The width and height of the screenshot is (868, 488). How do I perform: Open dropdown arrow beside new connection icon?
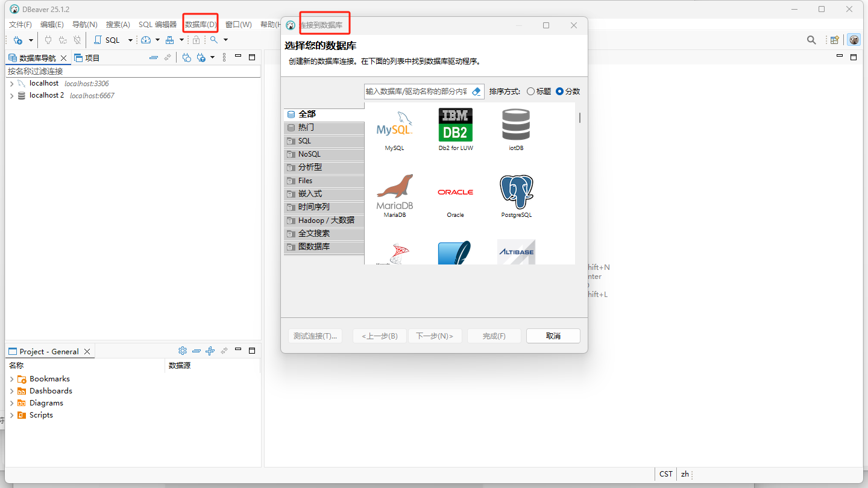(x=31, y=40)
